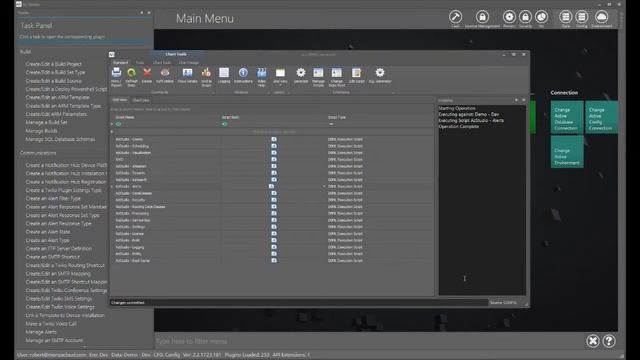
Task: Click the Script Body filter row icon
Action: coord(224,124)
